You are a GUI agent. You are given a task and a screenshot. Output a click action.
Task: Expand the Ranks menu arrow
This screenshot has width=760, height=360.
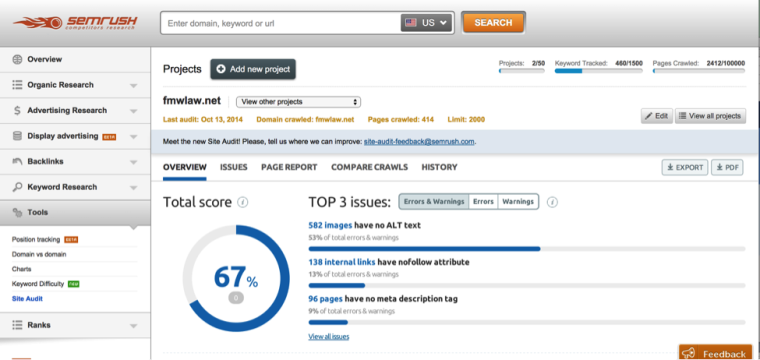[134, 326]
